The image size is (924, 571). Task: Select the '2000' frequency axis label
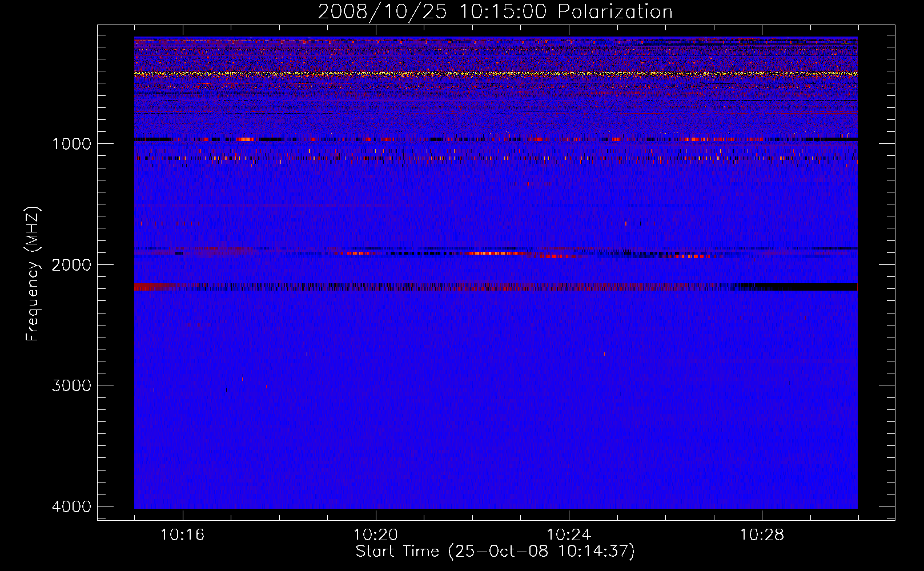point(71,265)
